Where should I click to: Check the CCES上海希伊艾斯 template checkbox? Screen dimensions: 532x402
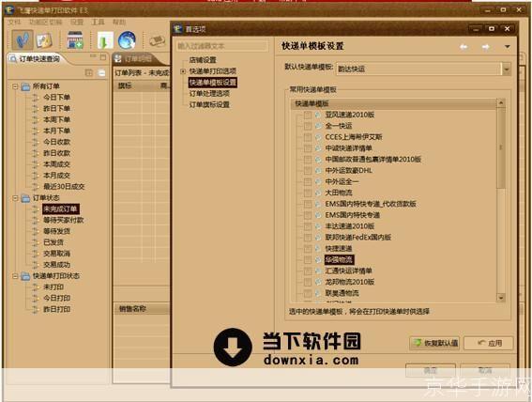[x=308, y=137]
